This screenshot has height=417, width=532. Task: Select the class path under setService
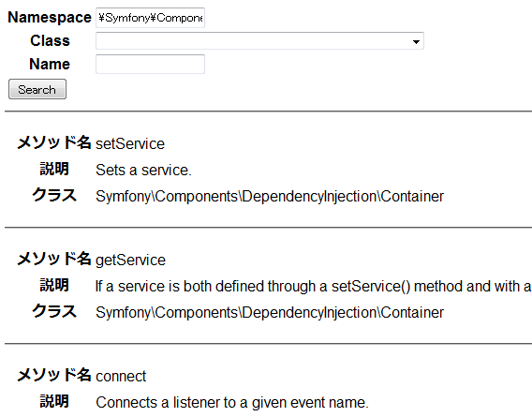pos(270,196)
